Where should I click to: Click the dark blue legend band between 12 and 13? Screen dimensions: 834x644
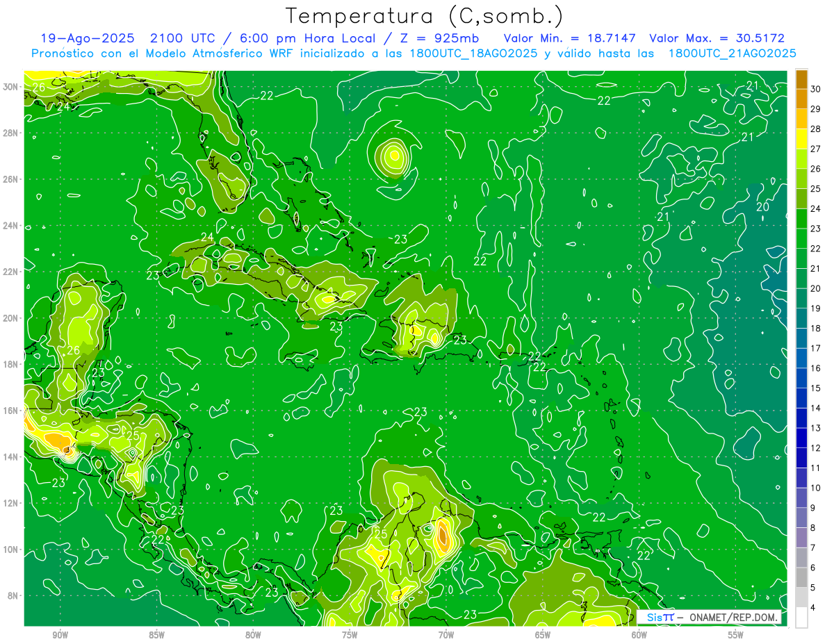point(801,438)
